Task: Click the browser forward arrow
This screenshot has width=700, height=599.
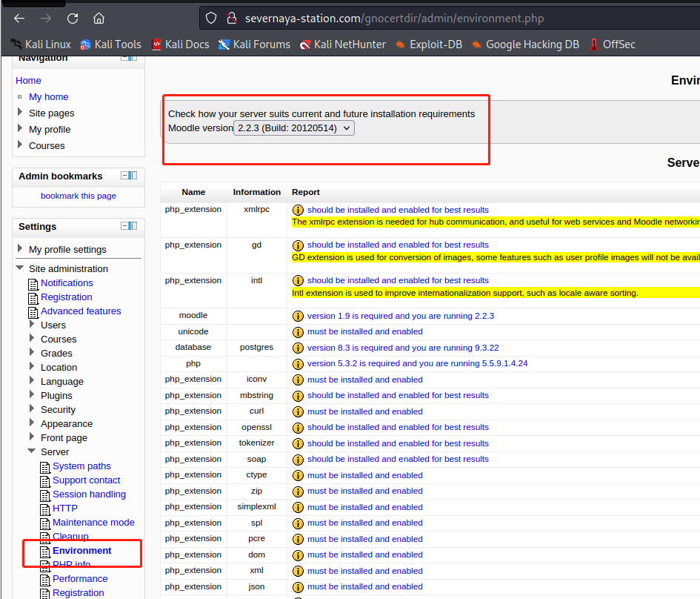Action: point(45,19)
